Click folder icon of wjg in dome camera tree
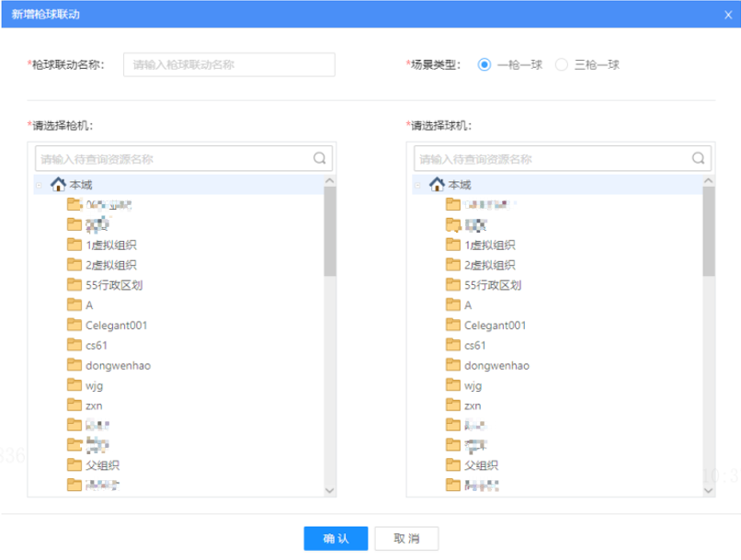741x560 pixels. (x=452, y=384)
